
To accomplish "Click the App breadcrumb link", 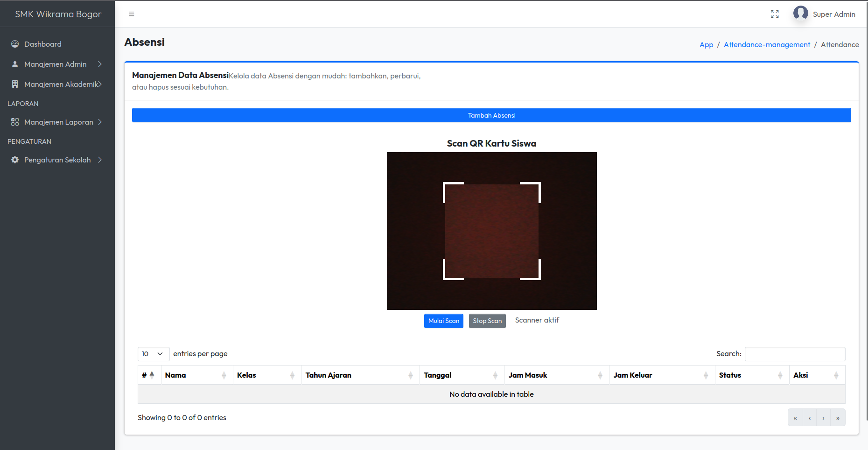I will click(706, 44).
